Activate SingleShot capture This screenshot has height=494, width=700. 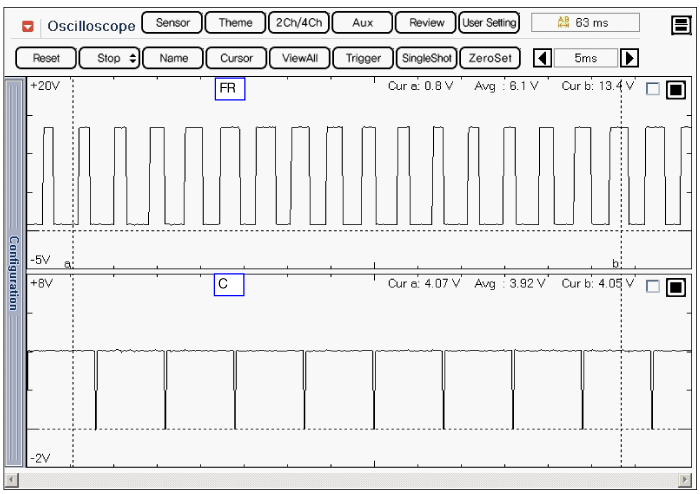[427, 58]
